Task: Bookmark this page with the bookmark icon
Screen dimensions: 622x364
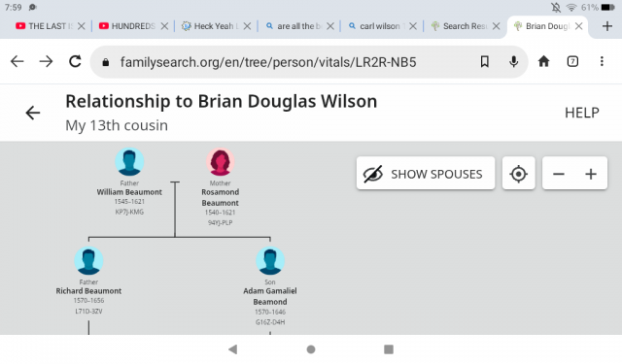Action: pos(484,61)
